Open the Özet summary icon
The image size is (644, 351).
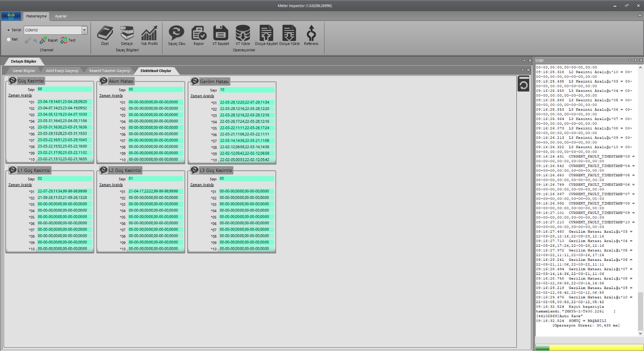[x=105, y=35]
